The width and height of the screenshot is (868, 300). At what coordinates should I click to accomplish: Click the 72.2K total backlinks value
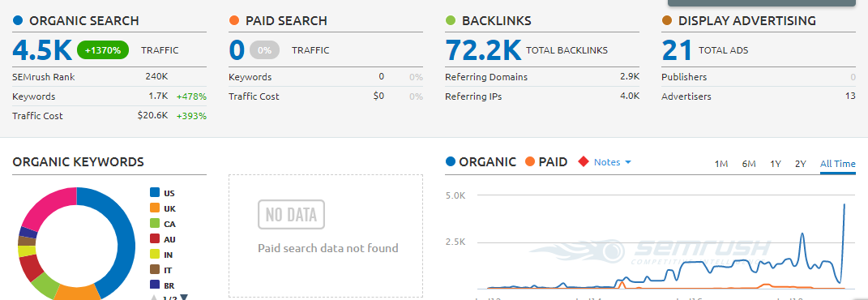tap(483, 49)
